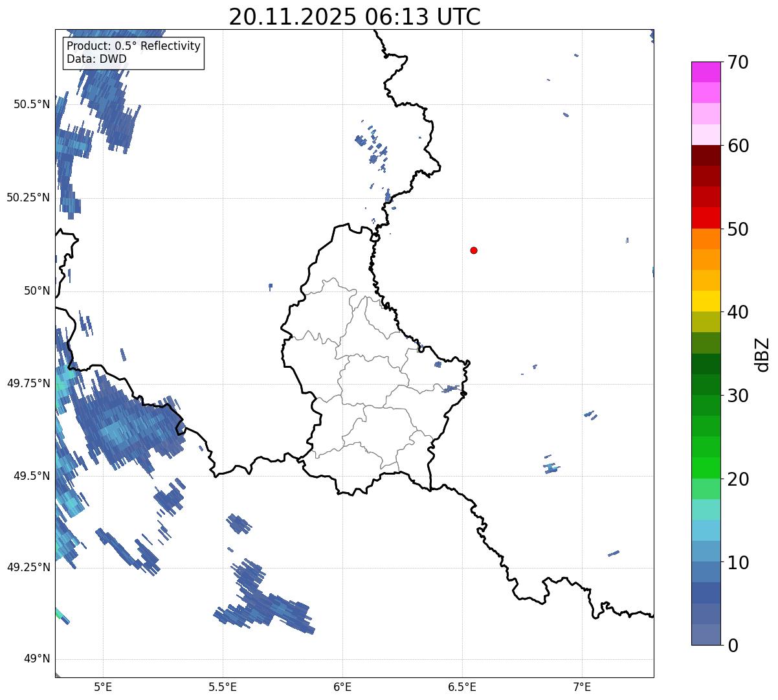This screenshot has width=778, height=700.
Task: Click the 50.25°N latitude axis label
Action: [28, 198]
